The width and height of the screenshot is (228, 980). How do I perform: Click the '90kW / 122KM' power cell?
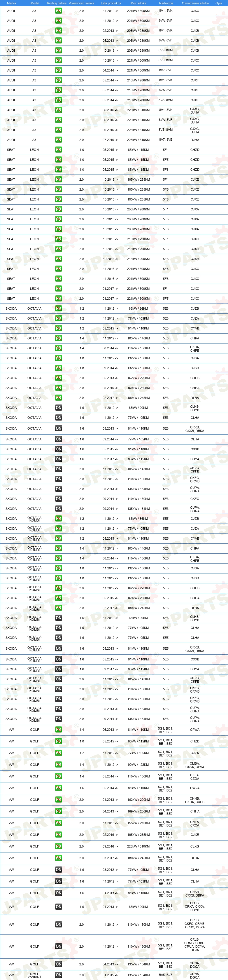(x=138, y=765)
